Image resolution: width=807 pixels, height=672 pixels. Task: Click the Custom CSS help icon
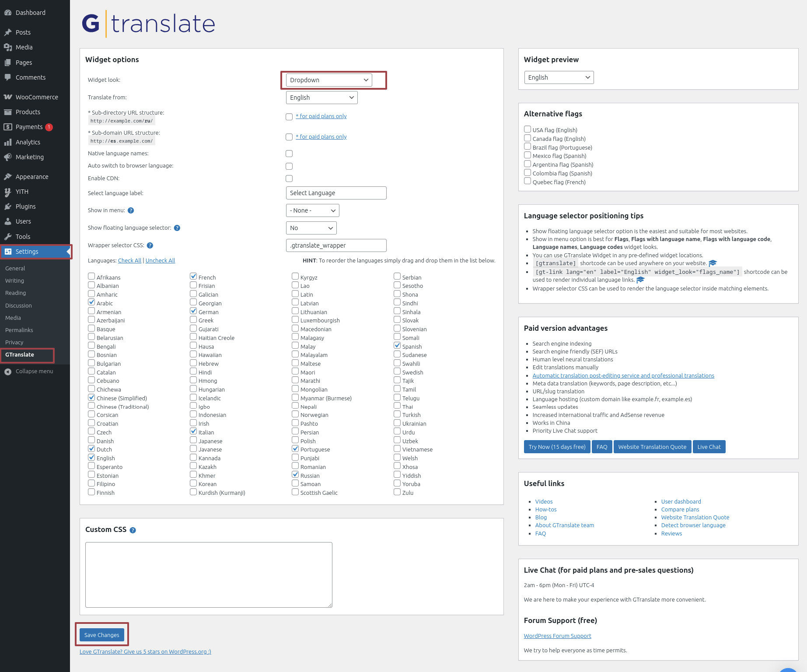133,530
